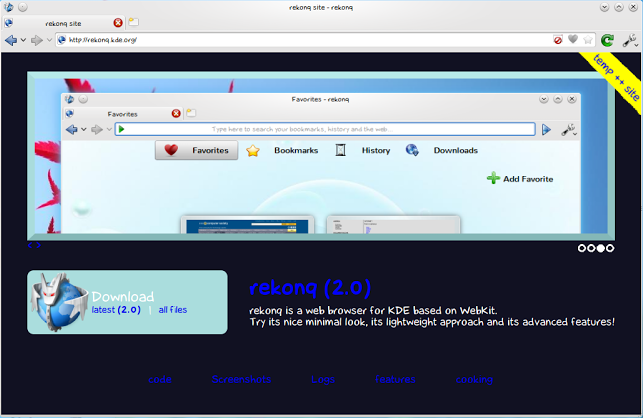Open the all files download link
This screenshot has height=418, width=643.
click(172, 310)
